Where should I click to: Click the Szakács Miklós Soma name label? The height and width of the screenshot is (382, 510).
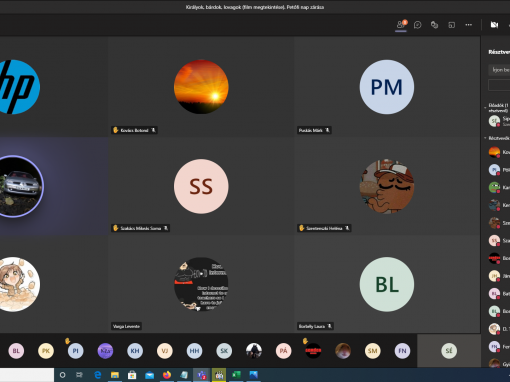click(141, 228)
